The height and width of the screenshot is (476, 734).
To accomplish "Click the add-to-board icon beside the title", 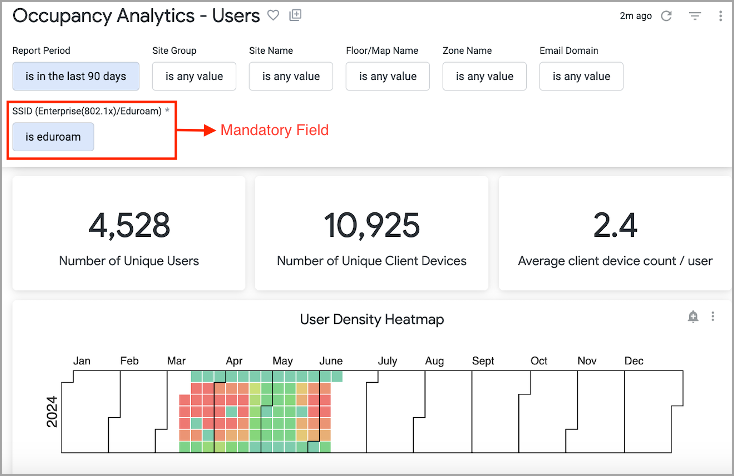I will [295, 16].
